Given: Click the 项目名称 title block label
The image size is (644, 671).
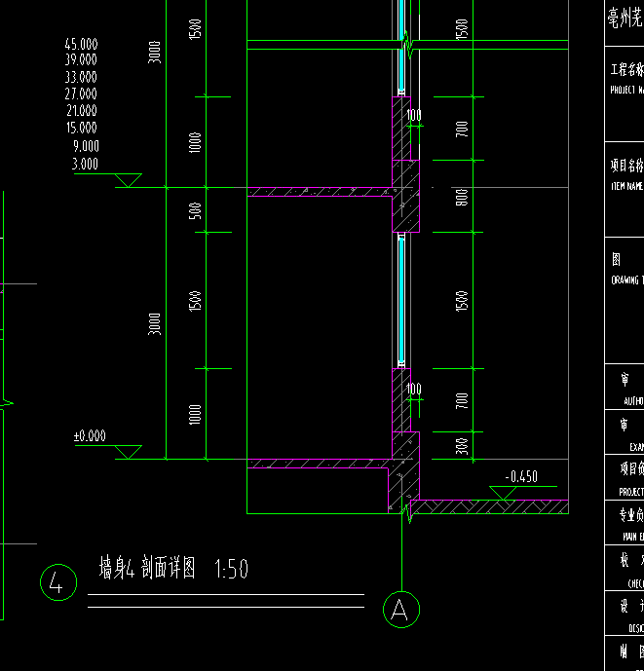Looking at the screenshot, I should [x=626, y=166].
